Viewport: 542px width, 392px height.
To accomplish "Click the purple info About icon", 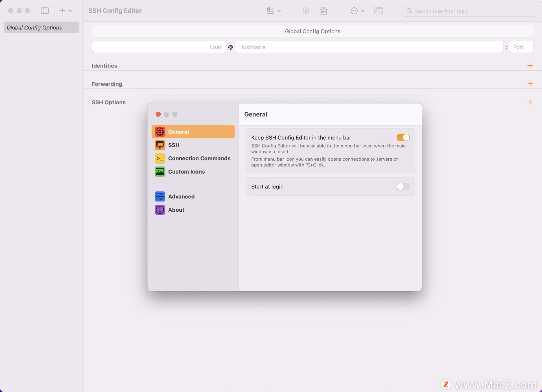I will click(x=160, y=210).
